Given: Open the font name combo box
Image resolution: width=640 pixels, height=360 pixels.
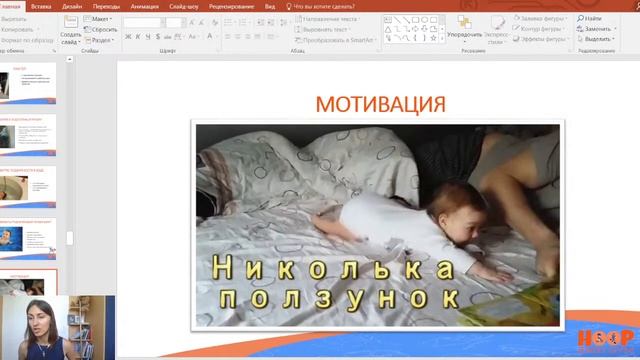Looking at the screenshot, I should (x=144, y=23).
